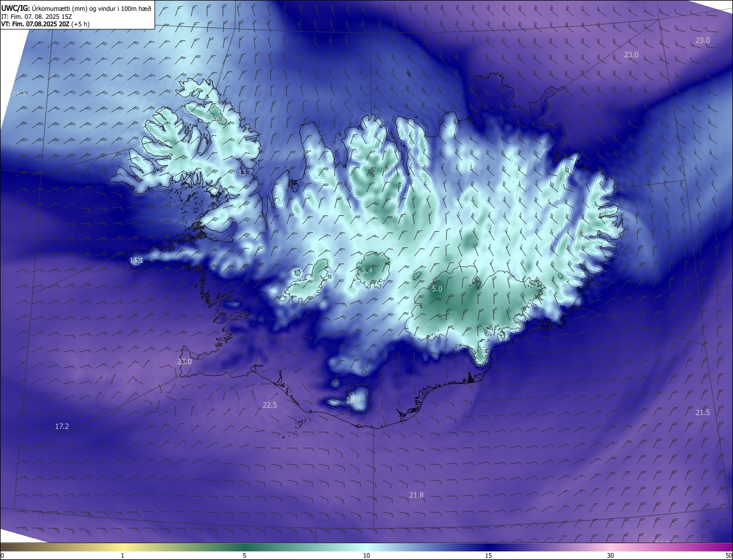
Task: Click the '5' tick label on the colour scale
Action: (x=245, y=555)
